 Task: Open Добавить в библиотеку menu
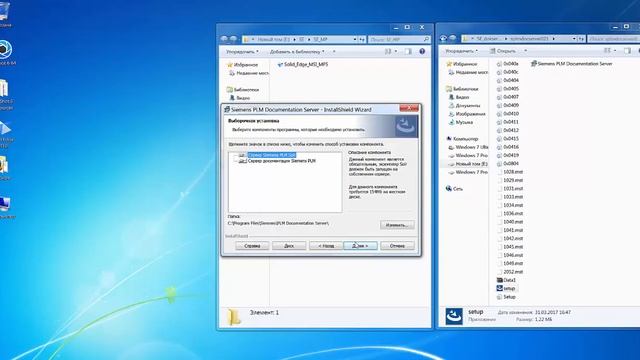[x=297, y=52]
